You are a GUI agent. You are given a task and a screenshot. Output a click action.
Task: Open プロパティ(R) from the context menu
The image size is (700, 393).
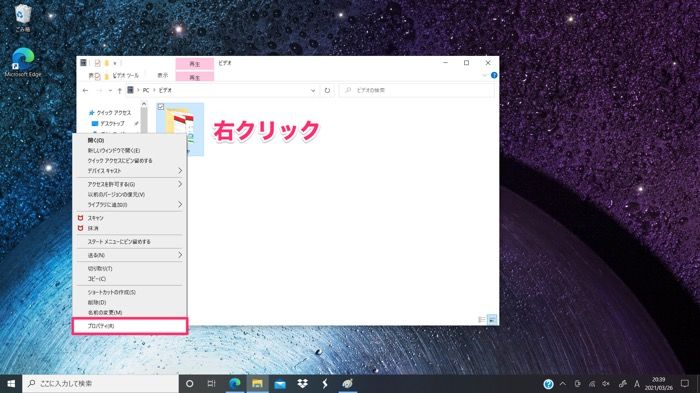(x=129, y=326)
